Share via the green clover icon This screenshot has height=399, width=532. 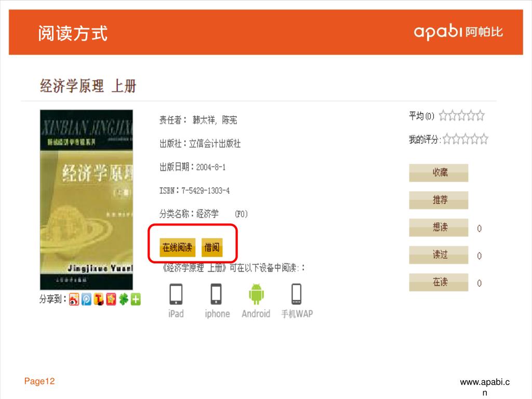[124, 299]
